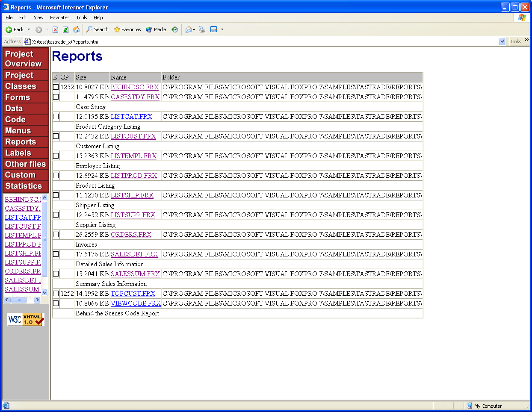Click the sidebar list scroll down arrow
Viewport: 532px width, 412px height.
pyautogui.click(x=45, y=293)
